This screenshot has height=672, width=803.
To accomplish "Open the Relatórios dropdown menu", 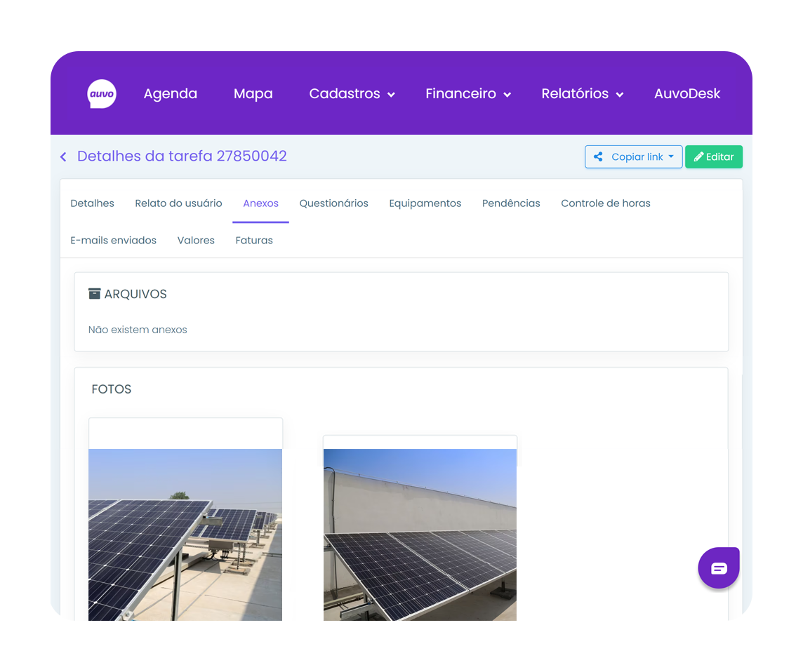I will click(582, 94).
